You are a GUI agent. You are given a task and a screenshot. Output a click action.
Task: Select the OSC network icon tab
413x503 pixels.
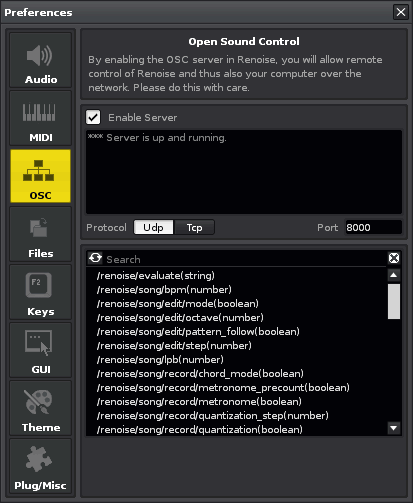(40, 176)
